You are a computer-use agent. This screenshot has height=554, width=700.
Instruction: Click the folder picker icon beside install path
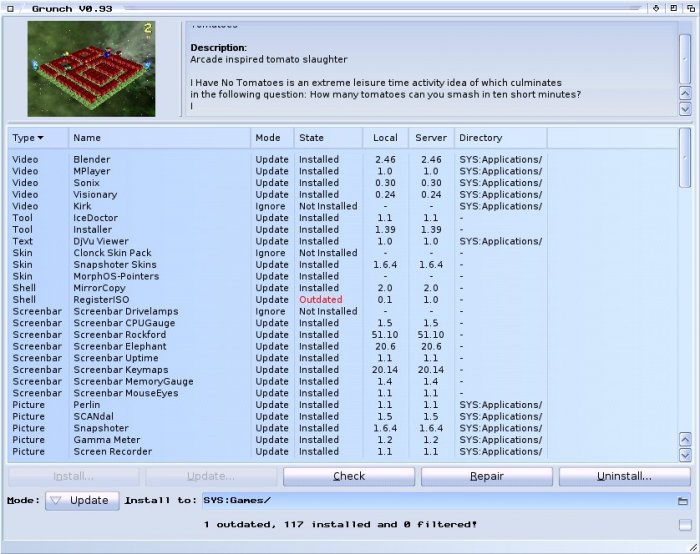[x=683, y=501]
